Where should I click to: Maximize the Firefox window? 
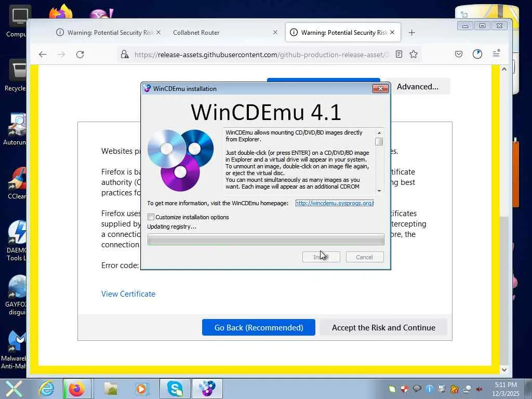tap(482, 26)
